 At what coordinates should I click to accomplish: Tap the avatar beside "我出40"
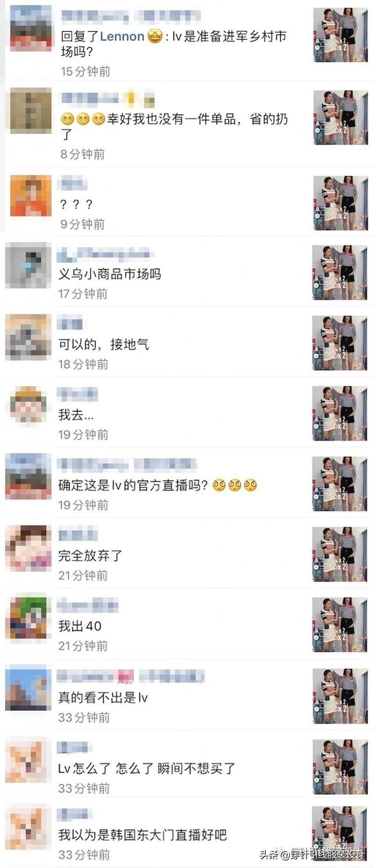click(26, 619)
